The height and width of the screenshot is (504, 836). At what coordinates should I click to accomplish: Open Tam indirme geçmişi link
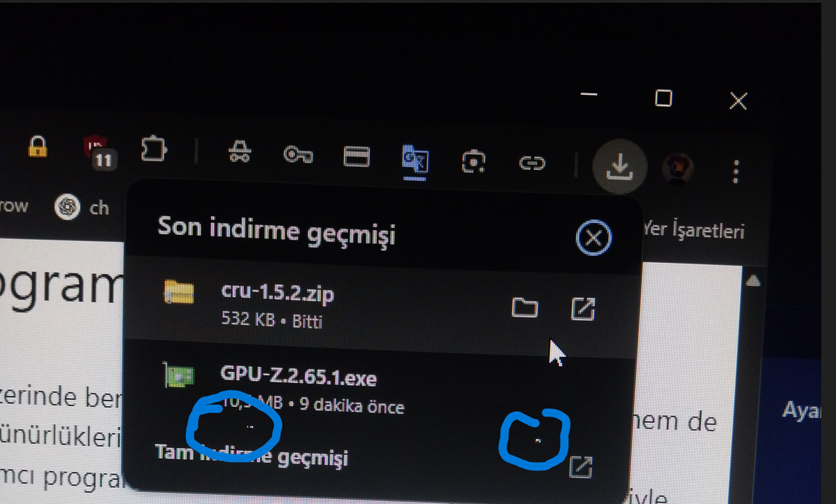click(252, 455)
